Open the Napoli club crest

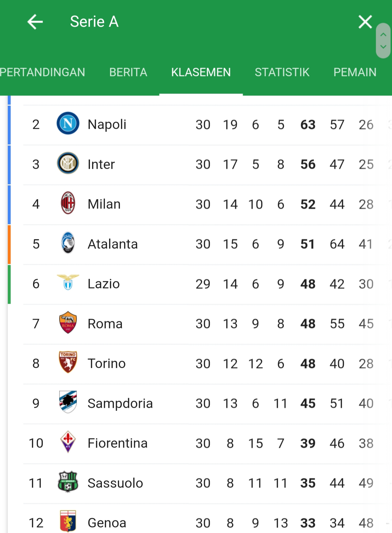coord(68,123)
